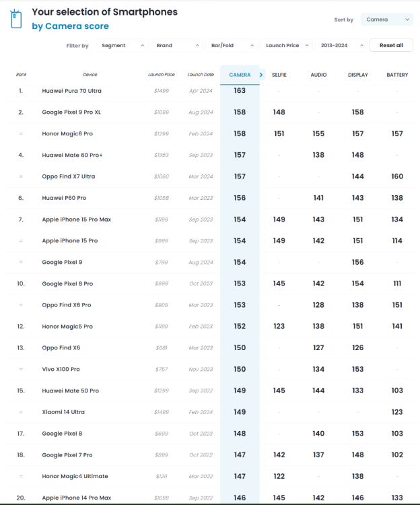Click the arrow next to CAMERA column
Screen dimensions: 420x505
click(x=261, y=75)
